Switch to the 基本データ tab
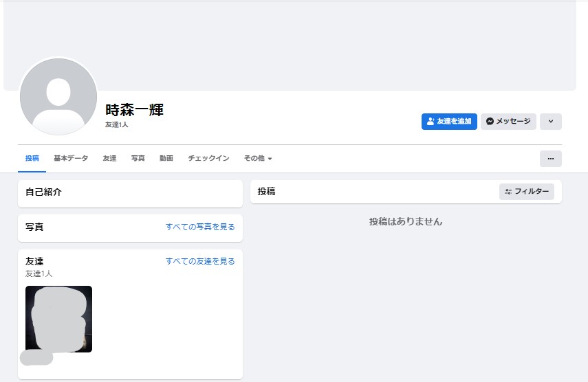 point(71,159)
